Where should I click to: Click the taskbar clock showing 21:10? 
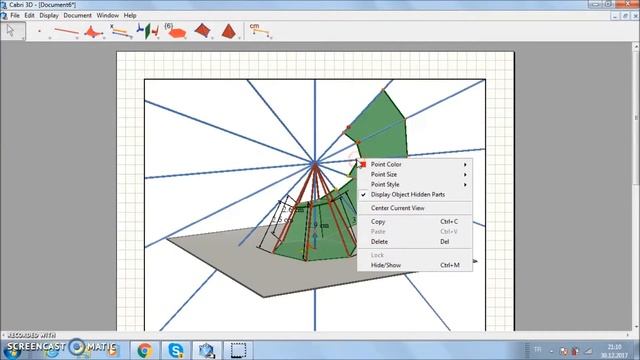(614, 351)
